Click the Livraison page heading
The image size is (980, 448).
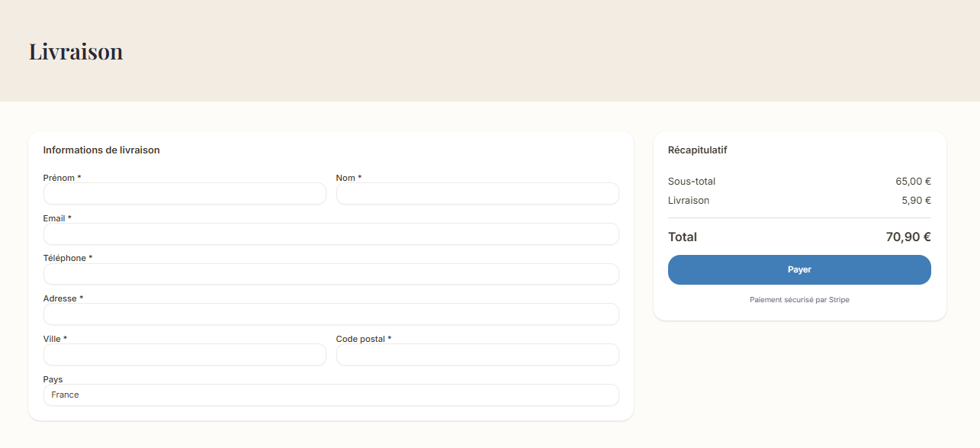click(x=76, y=51)
